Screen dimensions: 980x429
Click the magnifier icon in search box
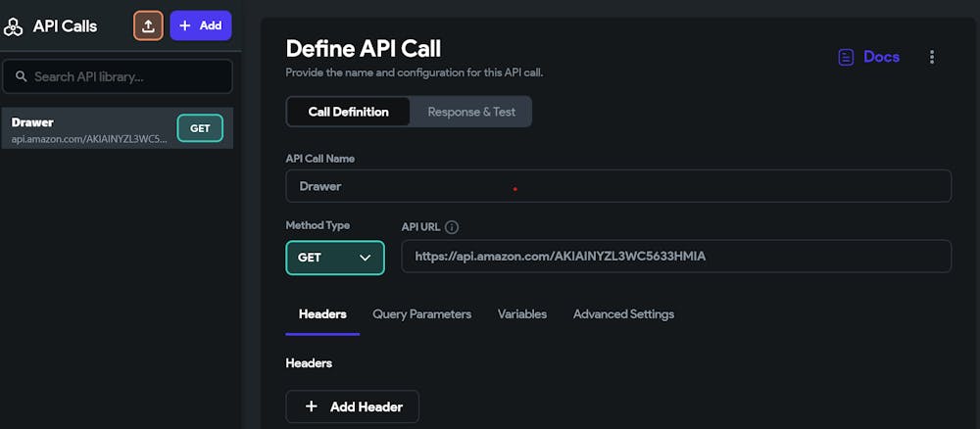[x=21, y=76]
